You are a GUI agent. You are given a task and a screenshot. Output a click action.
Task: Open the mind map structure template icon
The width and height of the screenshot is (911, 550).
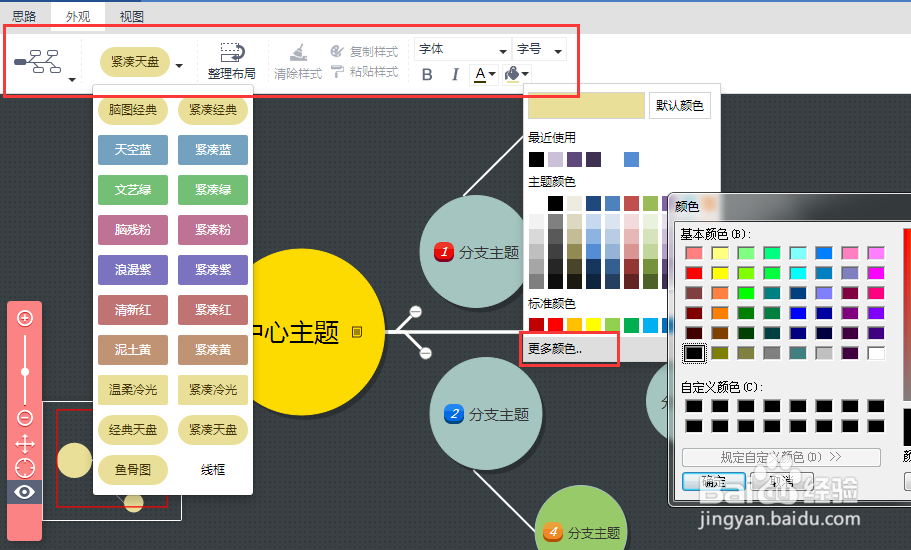coord(38,61)
